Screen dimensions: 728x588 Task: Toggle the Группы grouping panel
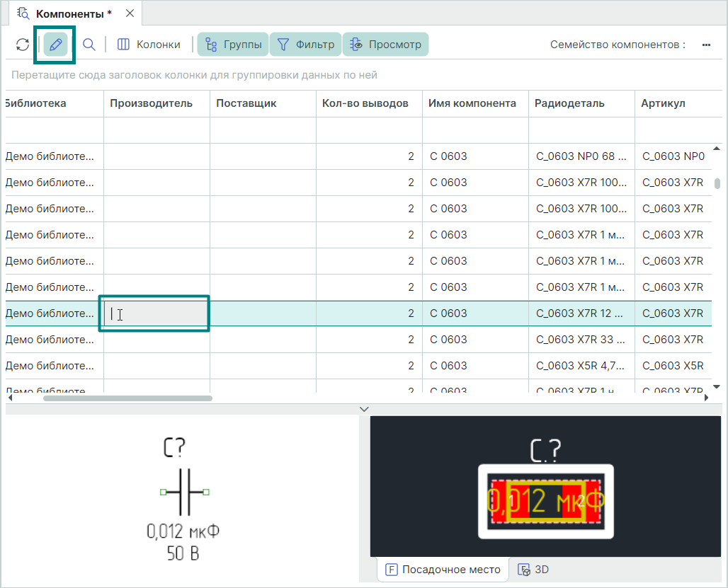coord(233,45)
